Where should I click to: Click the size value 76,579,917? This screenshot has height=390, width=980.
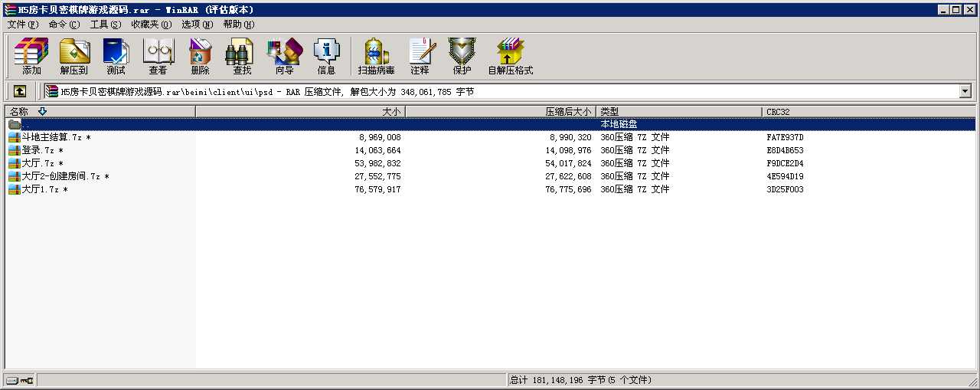tap(377, 189)
